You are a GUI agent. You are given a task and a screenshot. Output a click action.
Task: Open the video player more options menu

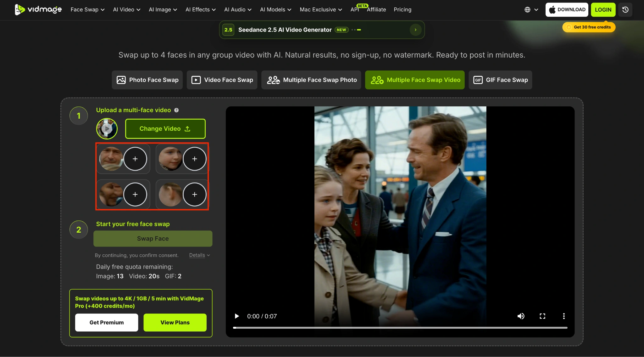(564, 316)
